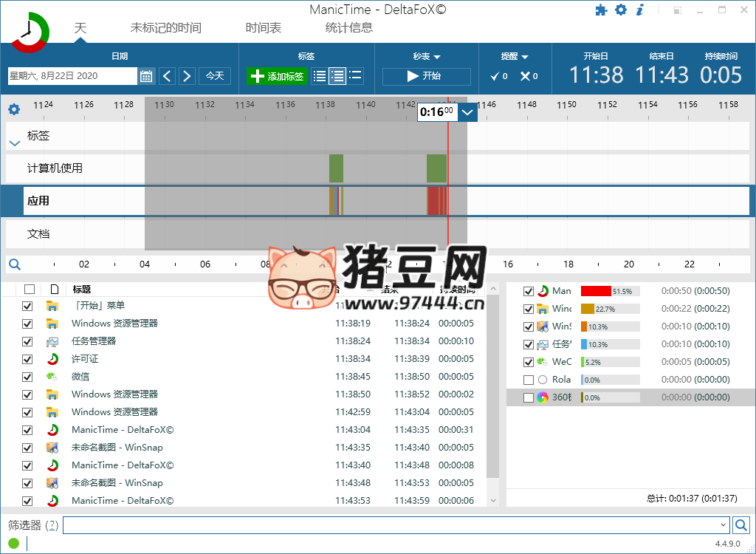Click the green 添加标签 button
Image resolution: width=756 pixels, height=554 pixels.
[x=277, y=75]
